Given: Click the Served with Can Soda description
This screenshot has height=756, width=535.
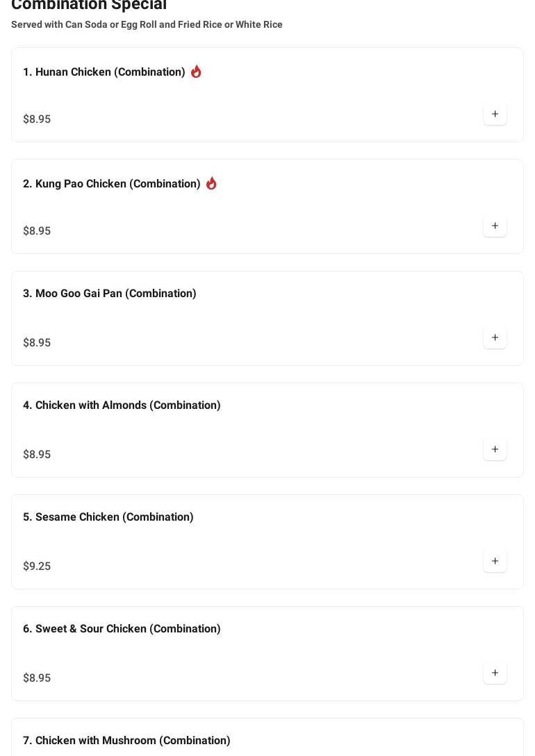Looking at the screenshot, I should click(x=147, y=25).
